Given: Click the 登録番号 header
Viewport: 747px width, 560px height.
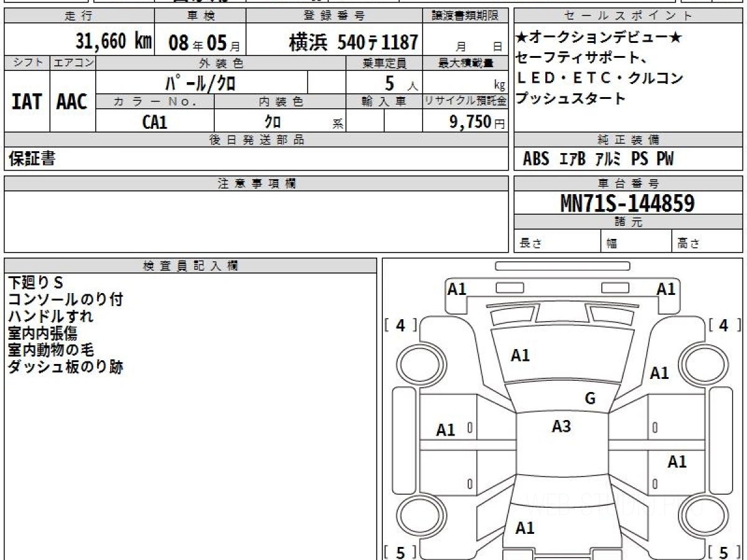Looking at the screenshot, I should tap(335, 16).
